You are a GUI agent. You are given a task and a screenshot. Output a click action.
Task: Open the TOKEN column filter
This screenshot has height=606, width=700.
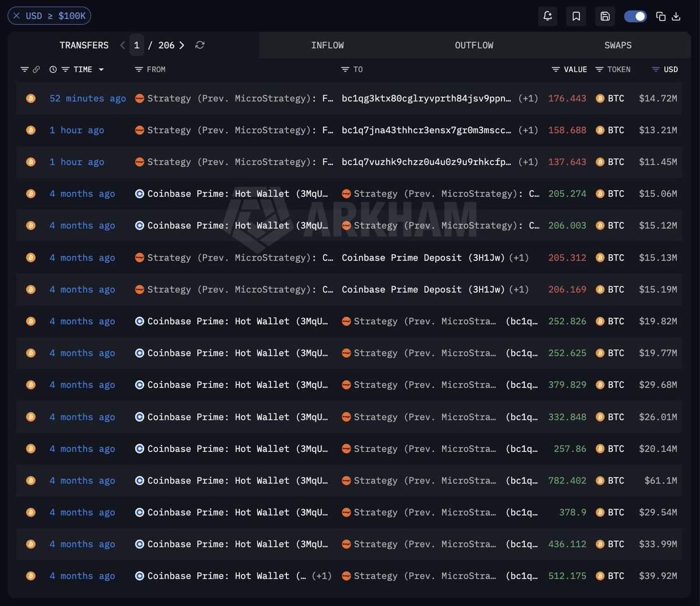click(x=599, y=69)
